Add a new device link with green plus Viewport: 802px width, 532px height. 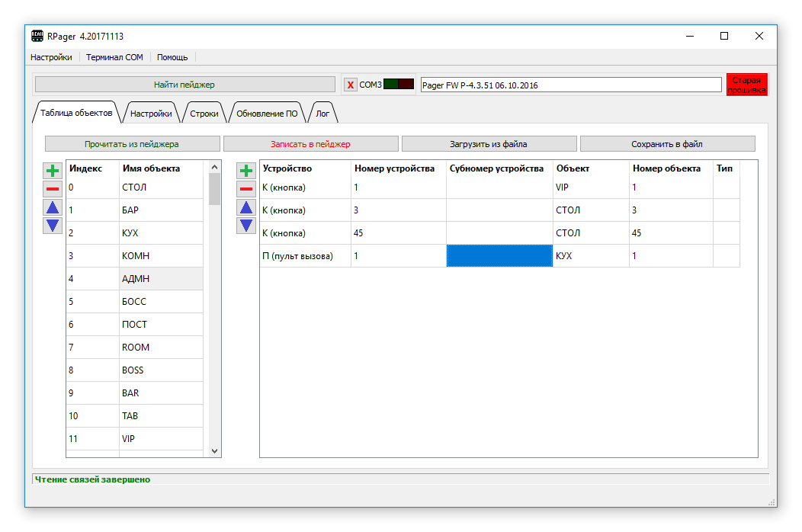point(246,171)
